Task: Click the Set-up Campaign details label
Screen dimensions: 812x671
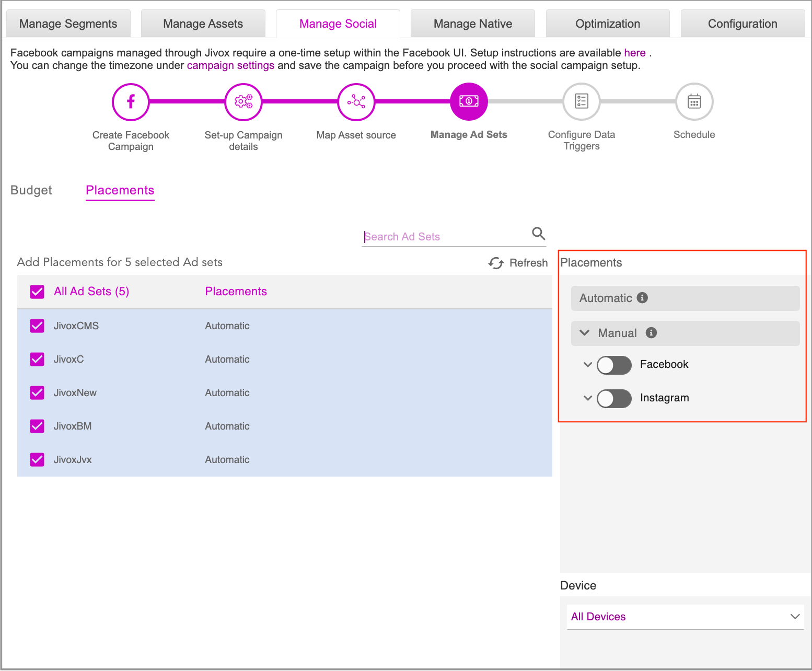Action: tap(243, 141)
